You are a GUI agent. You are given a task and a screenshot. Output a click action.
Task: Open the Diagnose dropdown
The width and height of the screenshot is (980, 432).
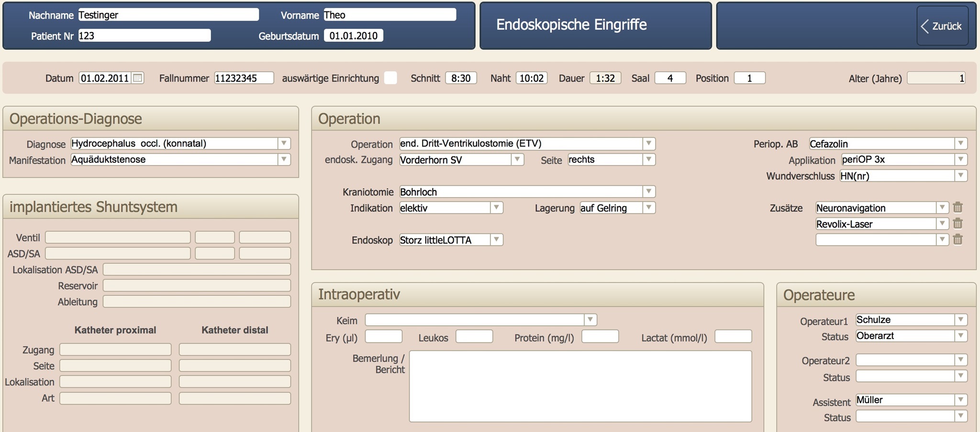284,144
